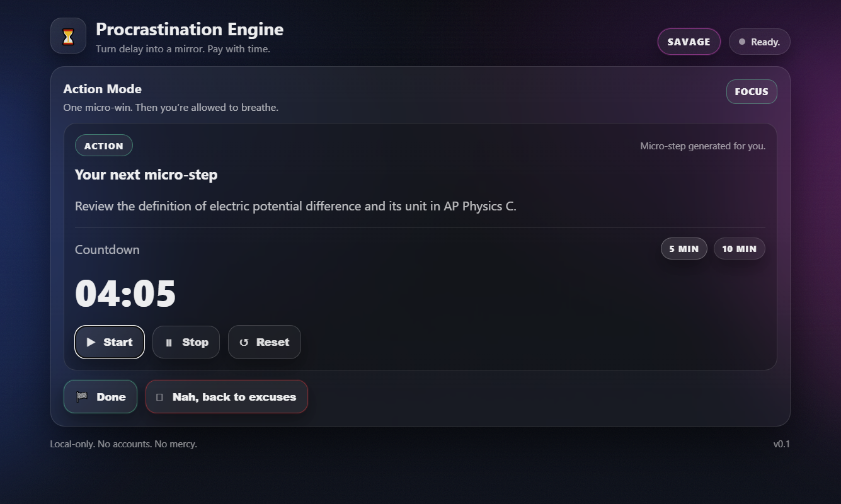Click the 'Your next micro-step' heading
841x504 pixels.
click(x=146, y=175)
